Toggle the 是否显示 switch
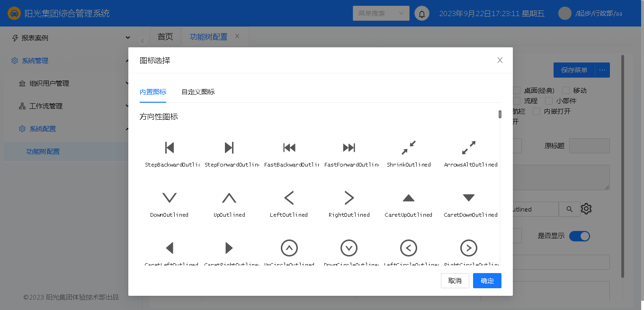Screen dimensions: 644x310 click(x=579, y=236)
